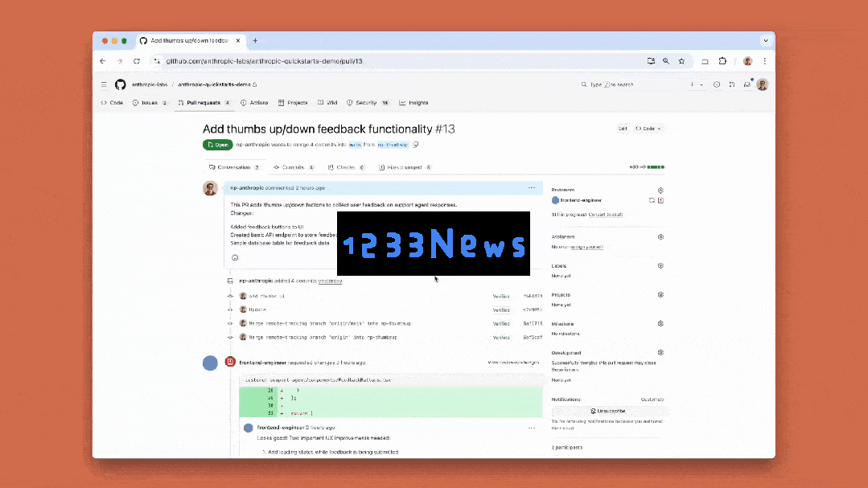Click the green diffstat bar
868x488 pixels.
[656, 167]
